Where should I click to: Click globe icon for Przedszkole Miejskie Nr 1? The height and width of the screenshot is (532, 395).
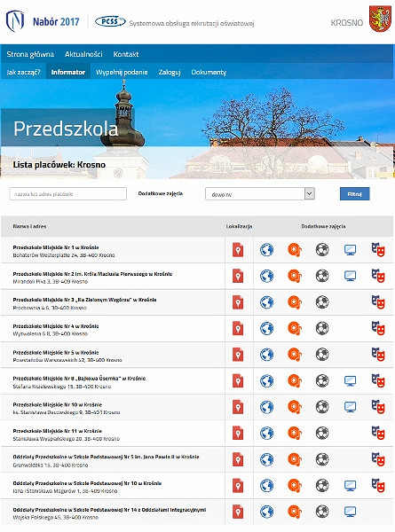point(266,250)
